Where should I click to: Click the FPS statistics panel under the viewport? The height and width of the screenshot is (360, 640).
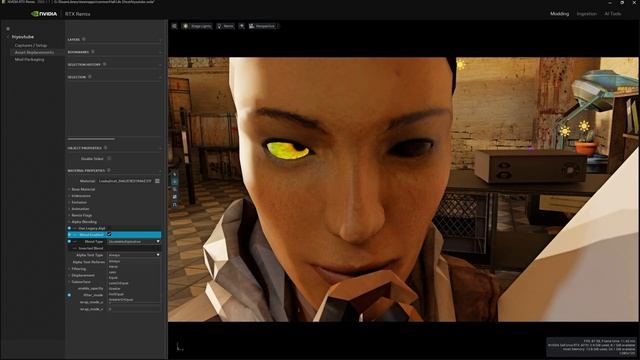pos(592,347)
